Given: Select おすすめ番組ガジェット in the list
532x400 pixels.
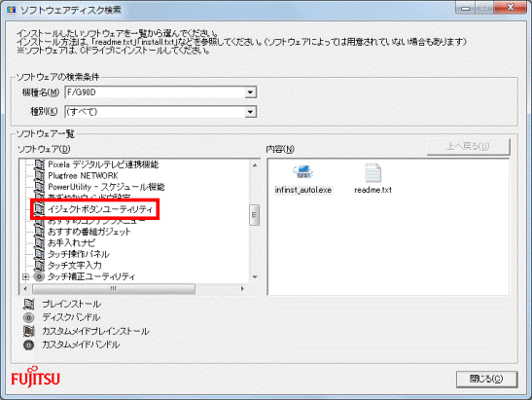Looking at the screenshot, I should pos(89,232).
